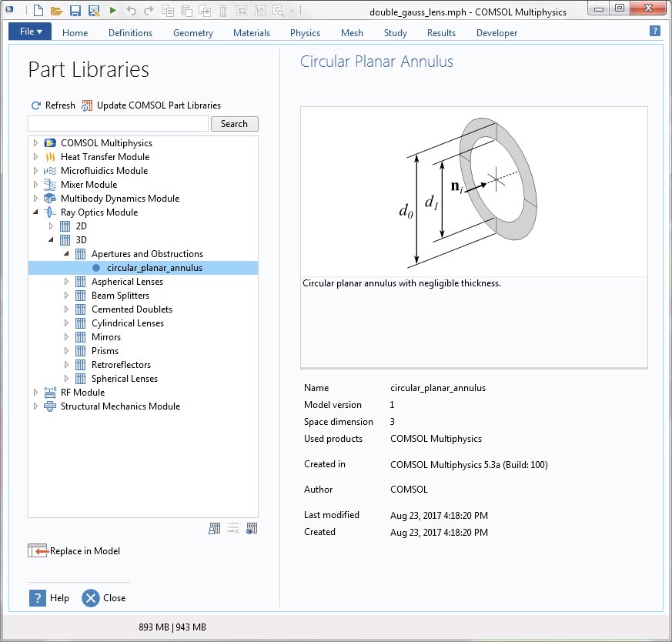Click the New file icon in toolbar
The width and height of the screenshot is (672, 642).
pos(38,11)
